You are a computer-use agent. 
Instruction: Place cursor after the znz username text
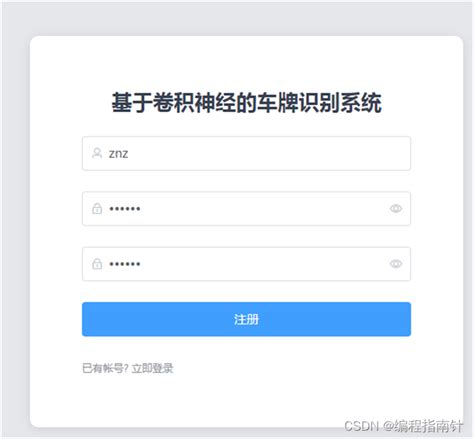[129, 154]
